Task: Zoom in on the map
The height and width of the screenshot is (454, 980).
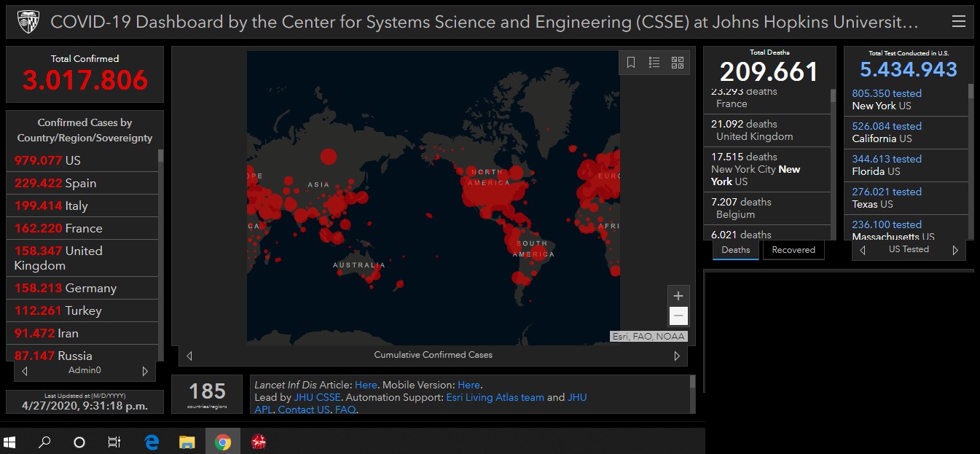Action: tap(678, 296)
